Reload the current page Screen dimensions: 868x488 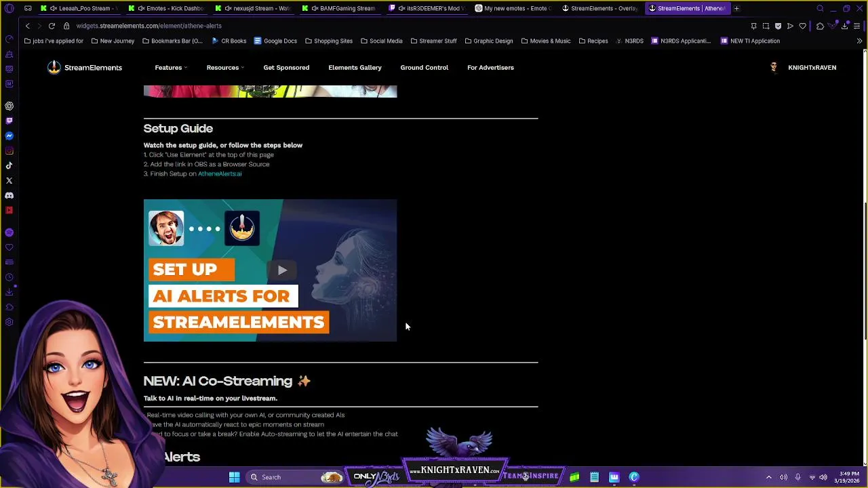(52, 26)
